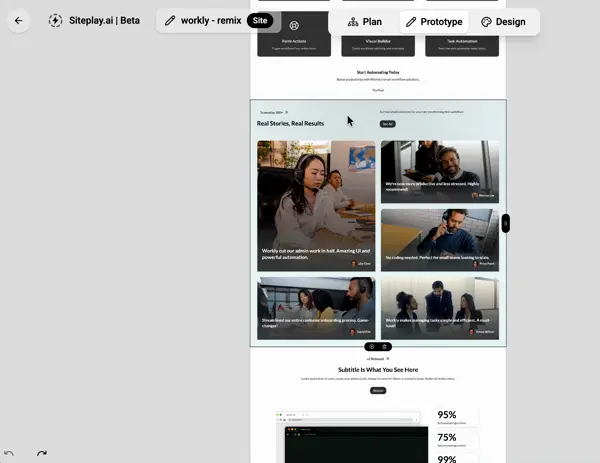Click the 75% statistic
600x463 pixels.
click(x=447, y=437)
